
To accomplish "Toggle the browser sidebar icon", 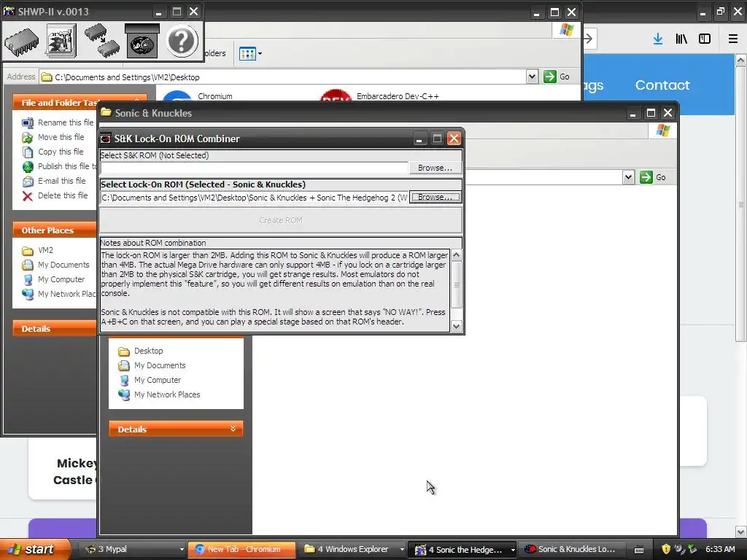I will (705, 39).
